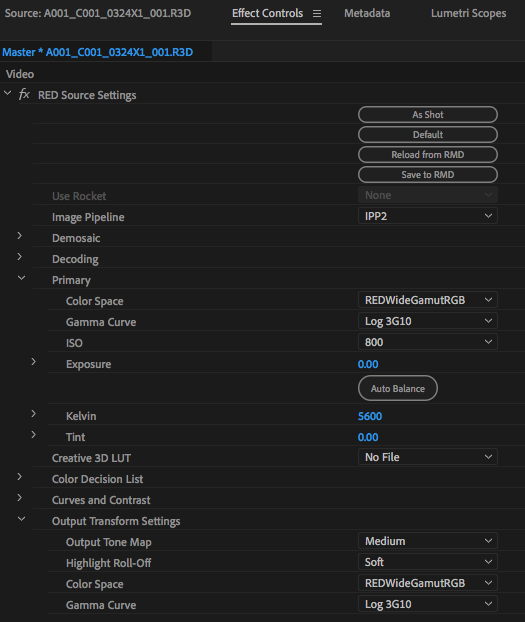Open Highlight Roll-Off Soft dropdown

tap(428, 562)
